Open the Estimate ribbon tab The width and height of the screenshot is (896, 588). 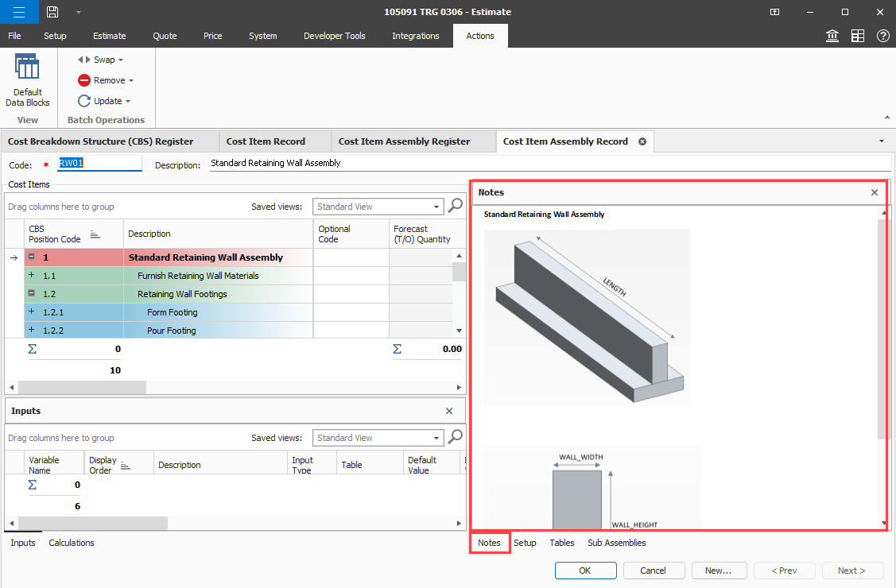tap(109, 36)
